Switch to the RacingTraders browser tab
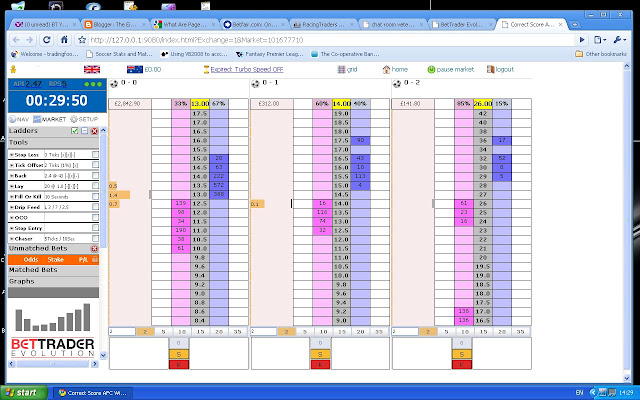640x400 pixels. [x=324, y=24]
